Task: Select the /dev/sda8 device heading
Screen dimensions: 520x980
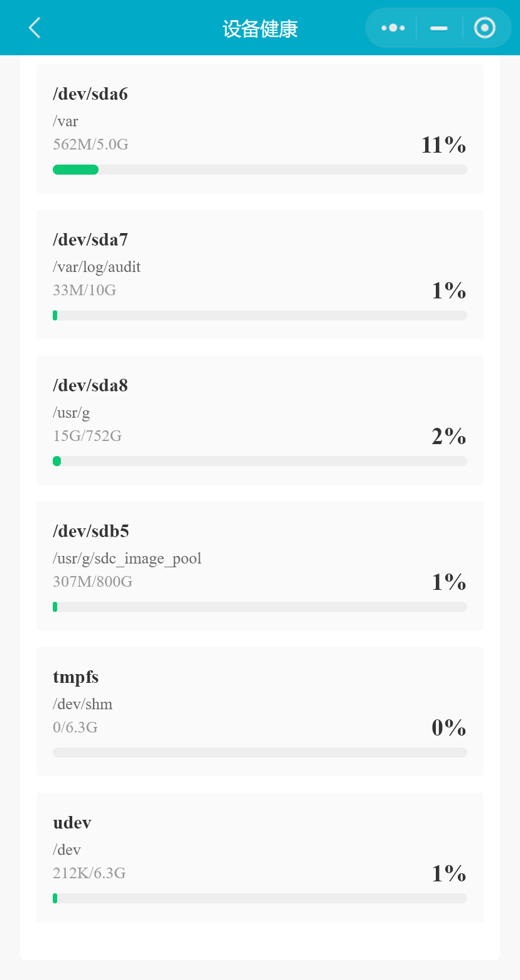Action: point(90,386)
